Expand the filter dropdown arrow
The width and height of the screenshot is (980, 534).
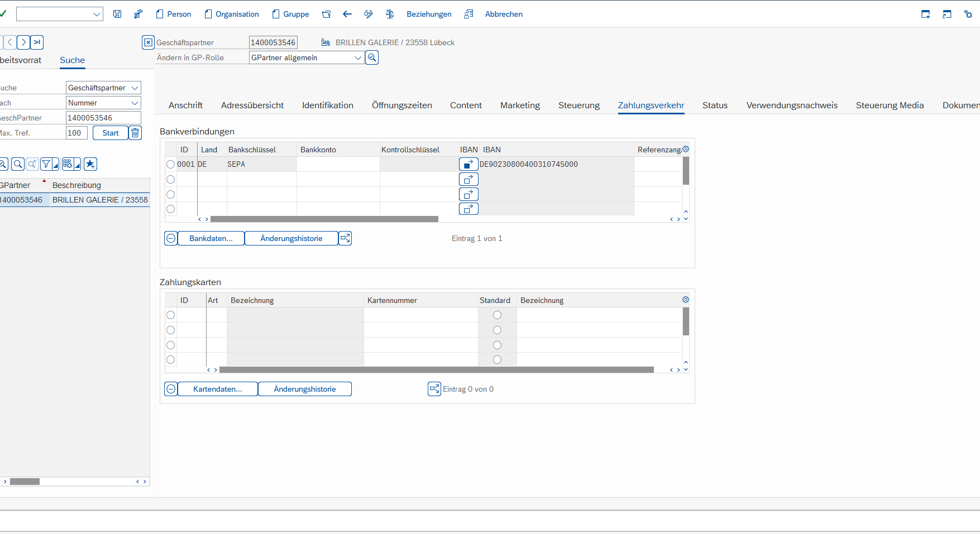click(56, 165)
